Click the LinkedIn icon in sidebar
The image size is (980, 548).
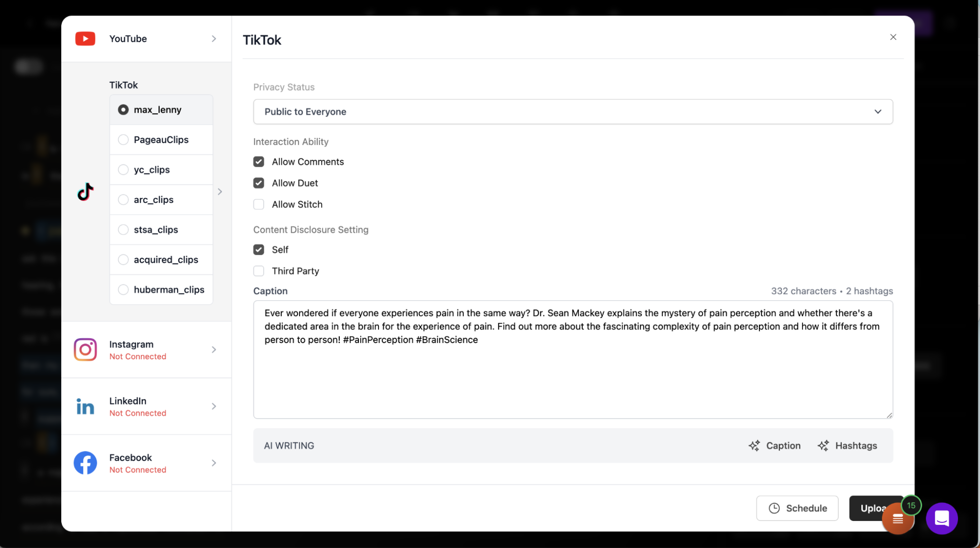tap(85, 406)
